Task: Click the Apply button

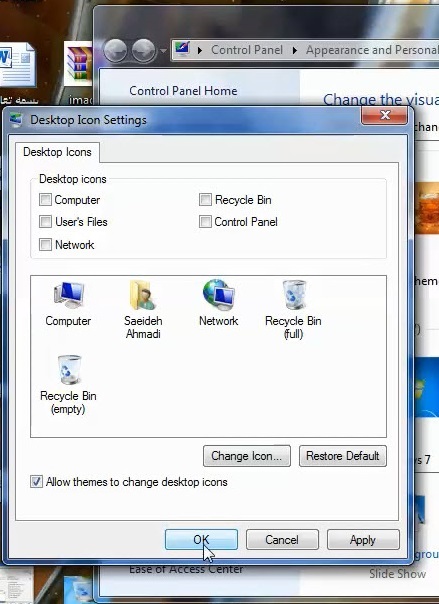Action: click(x=363, y=539)
